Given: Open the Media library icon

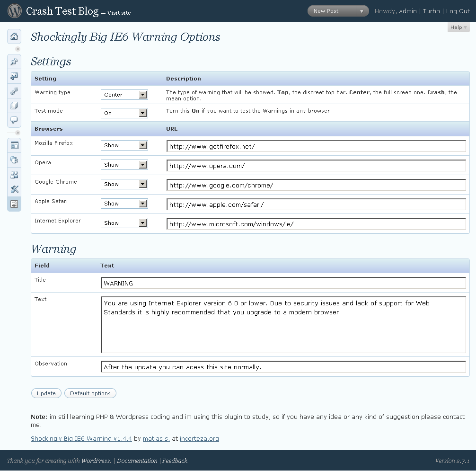Looking at the screenshot, I should (14, 76).
